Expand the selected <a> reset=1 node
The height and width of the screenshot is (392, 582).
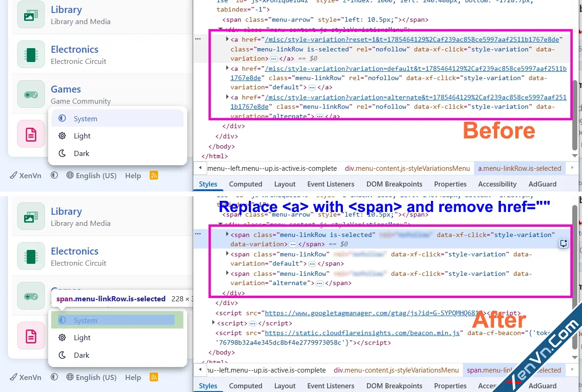coord(228,39)
